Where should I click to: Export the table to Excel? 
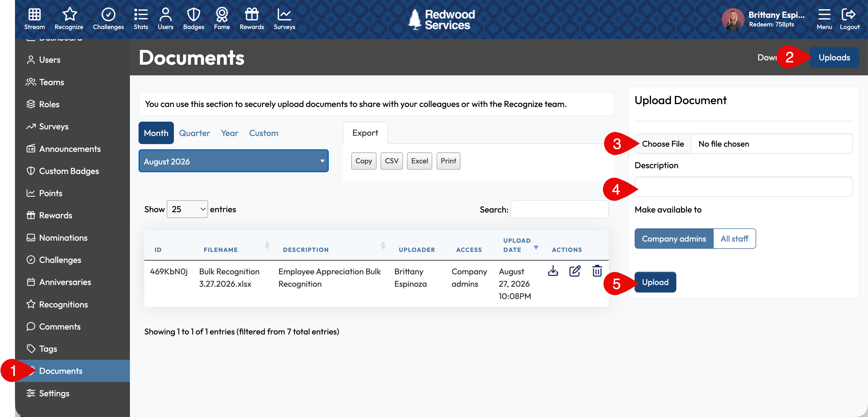(x=420, y=161)
